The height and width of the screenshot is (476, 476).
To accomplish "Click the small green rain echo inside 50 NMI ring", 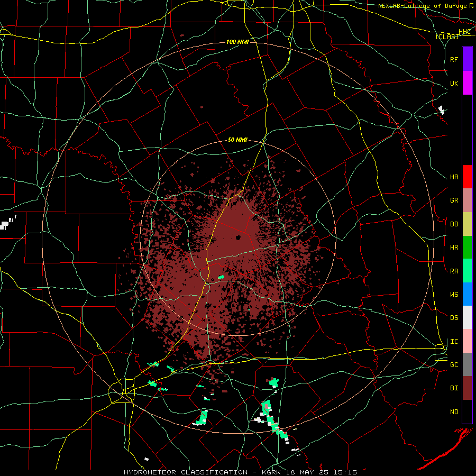I will tap(221, 277).
